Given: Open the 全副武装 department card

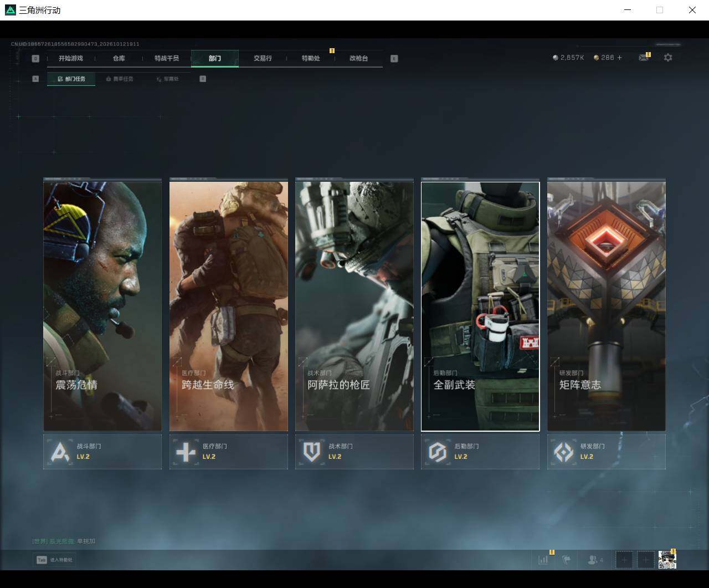Looking at the screenshot, I should click(x=480, y=306).
